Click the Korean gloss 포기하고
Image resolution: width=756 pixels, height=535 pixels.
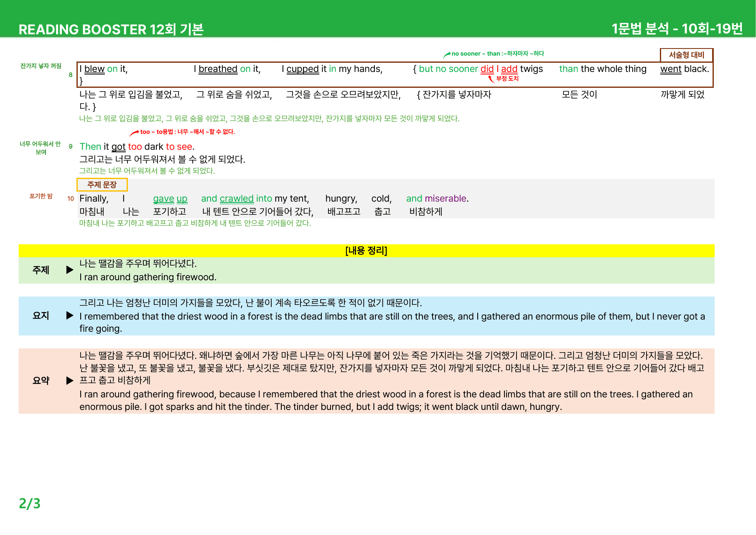point(170,212)
